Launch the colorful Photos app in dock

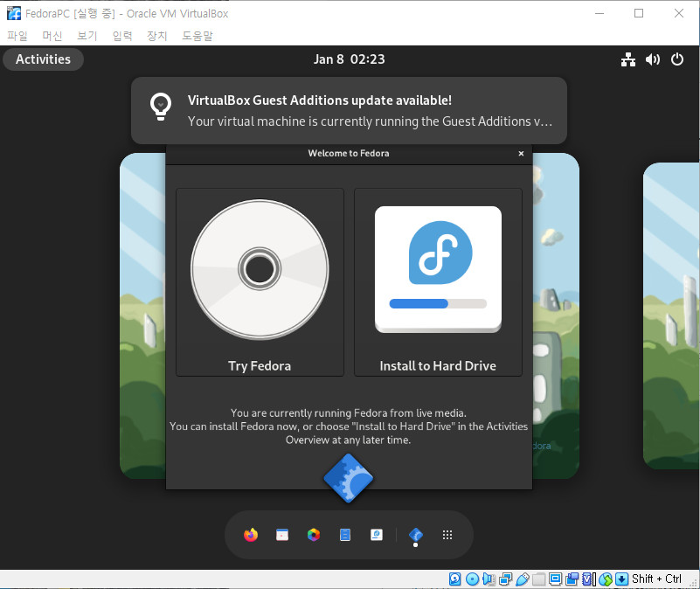tap(314, 535)
